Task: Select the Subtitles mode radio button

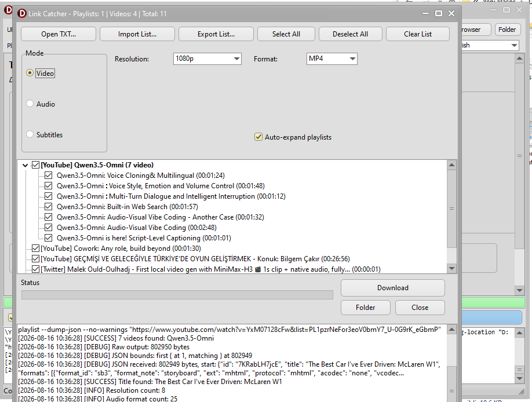Action: pos(30,134)
